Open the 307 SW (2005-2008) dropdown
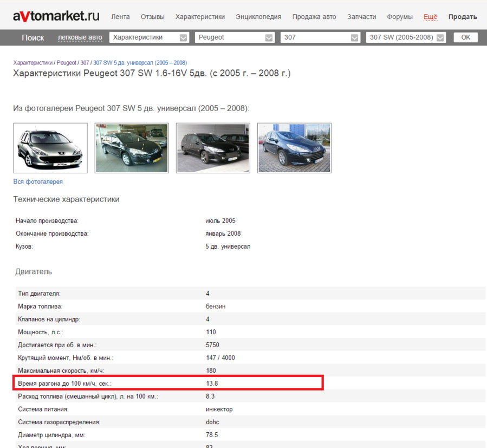487x448 pixels. (x=406, y=37)
